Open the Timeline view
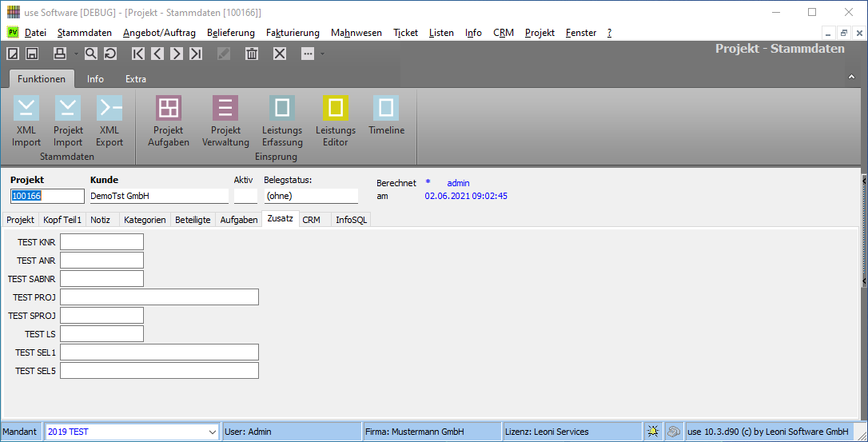Screen dimensions: 868x442 click(386, 109)
